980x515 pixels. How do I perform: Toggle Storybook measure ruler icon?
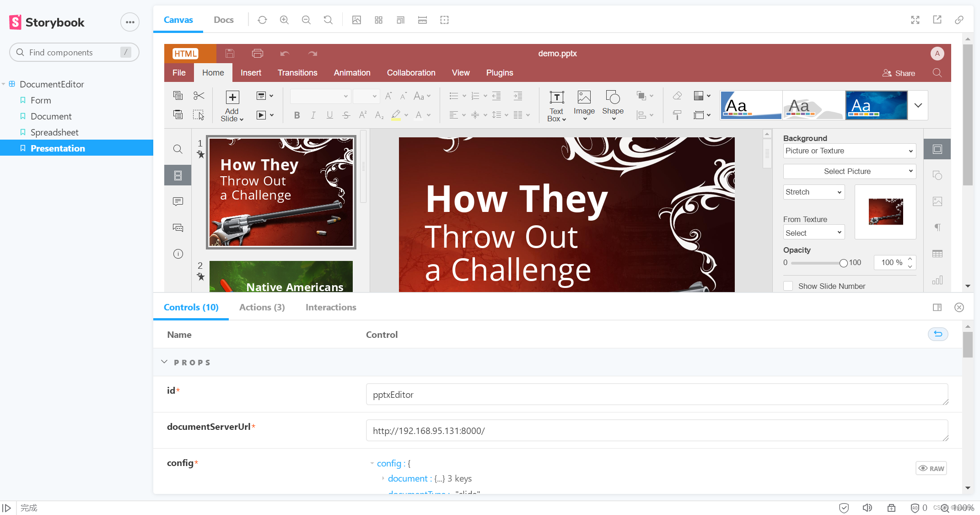pos(422,20)
